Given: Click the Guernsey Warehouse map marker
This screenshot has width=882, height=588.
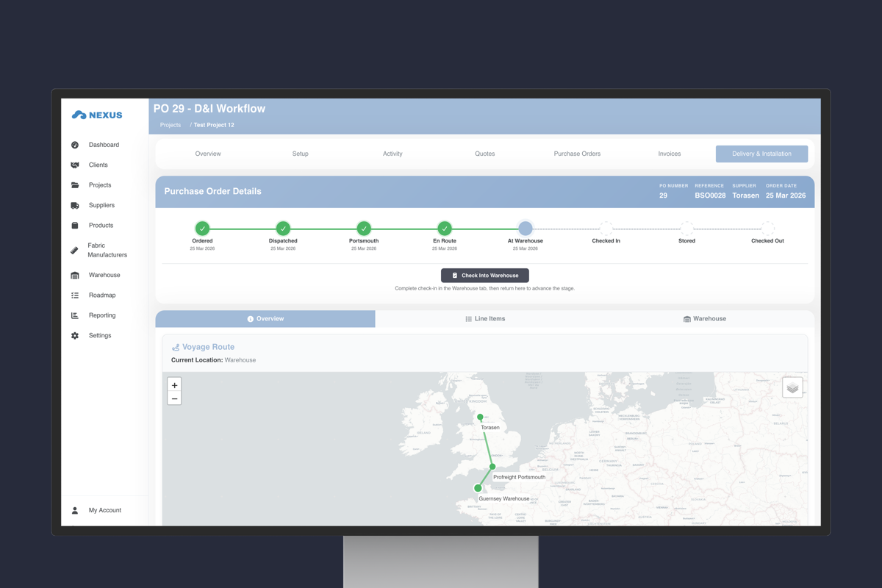Looking at the screenshot, I should coord(478,488).
